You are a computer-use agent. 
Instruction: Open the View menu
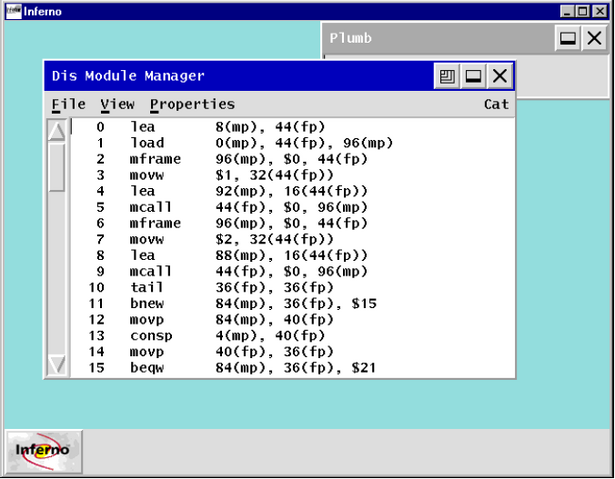click(117, 104)
